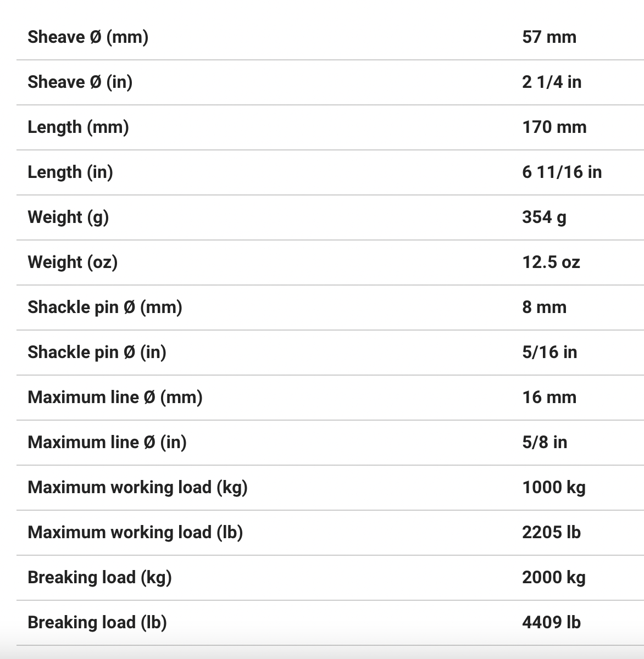This screenshot has height=659, width=644.
Task: Click the 6 11/16 in length value
Action: point(562,172)
